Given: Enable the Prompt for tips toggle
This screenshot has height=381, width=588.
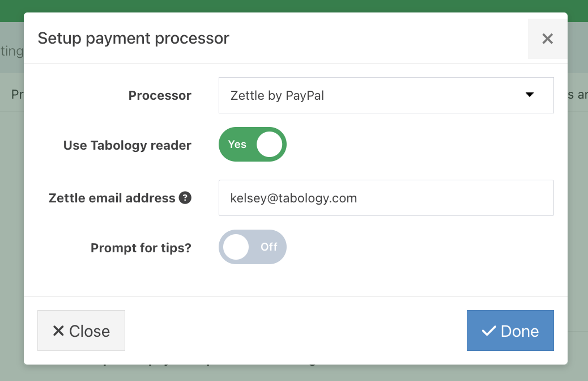Looking at the screenshot, I should (x=253, y=247).
